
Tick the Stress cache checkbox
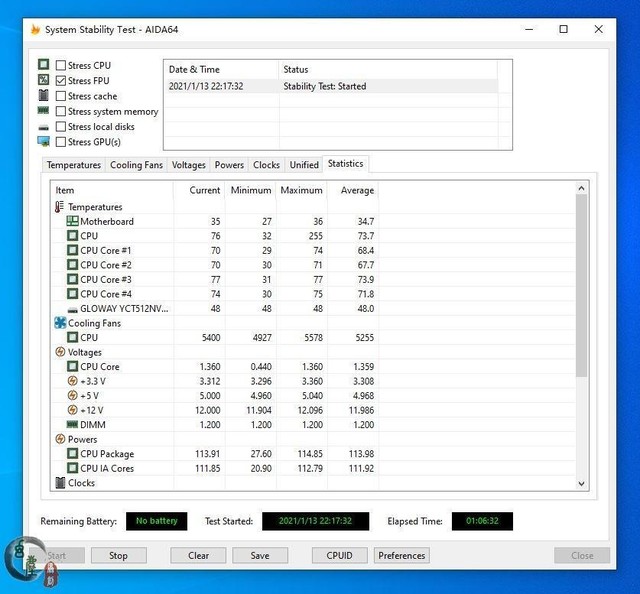61,96
